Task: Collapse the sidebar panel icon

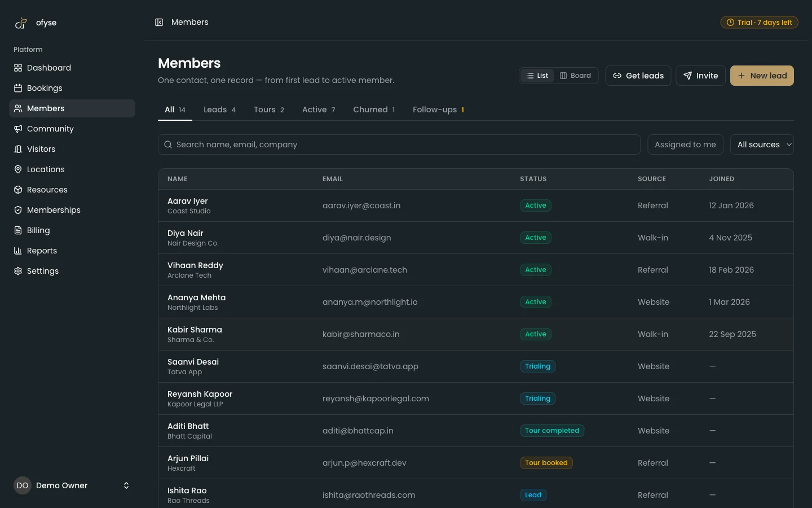Action: point(159,22)
